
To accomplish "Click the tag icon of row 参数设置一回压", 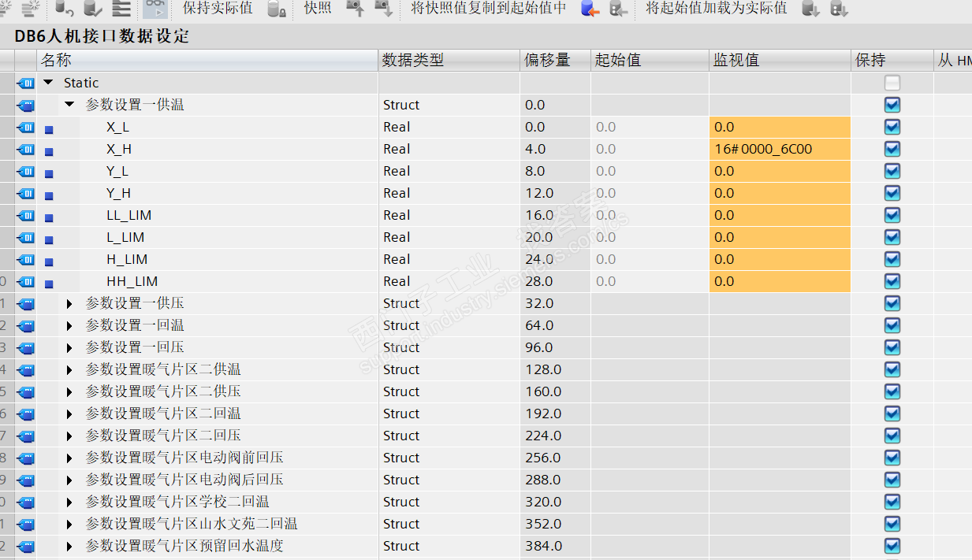I will [25, 347].
